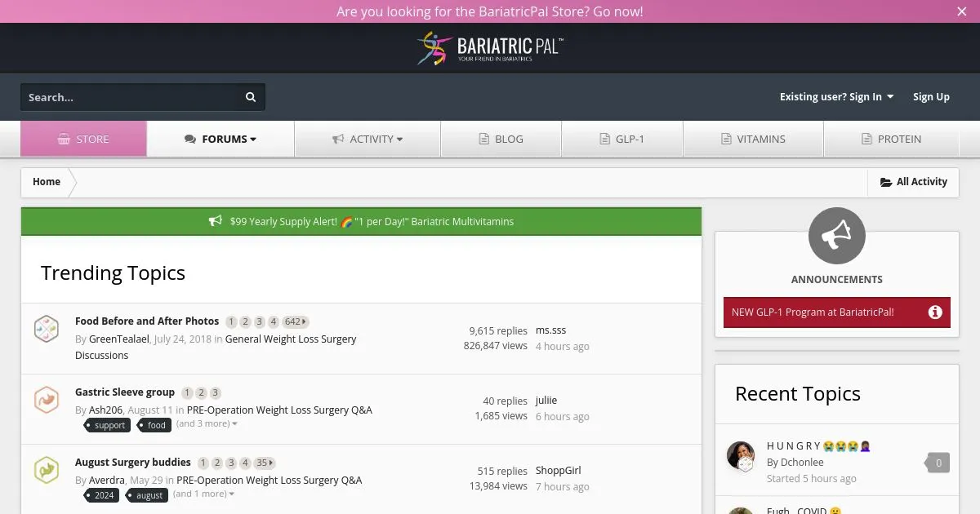Viewport: 980px width, 514px height.
Task: Click info icon on GLP-1 Program announcement
Action: pos(935,312)
